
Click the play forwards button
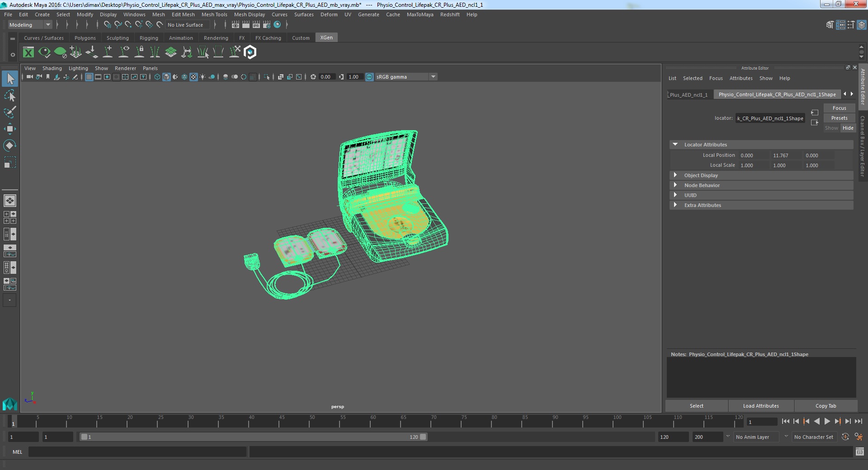tap(827, 421)
